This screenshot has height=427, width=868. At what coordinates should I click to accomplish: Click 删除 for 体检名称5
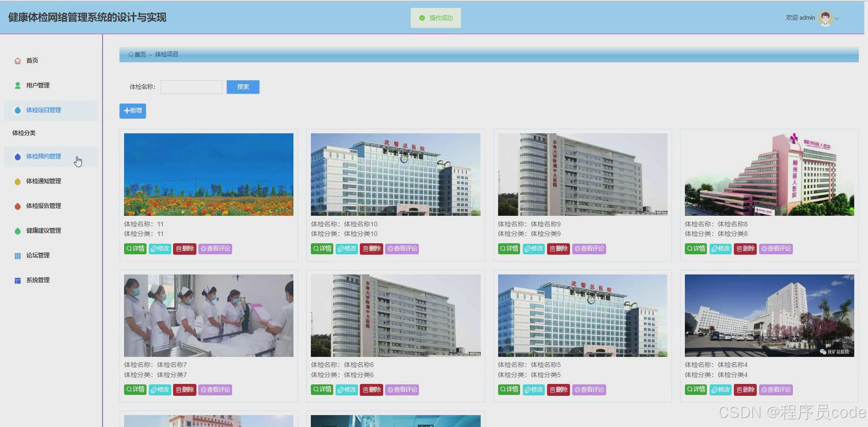click(559, 390)
